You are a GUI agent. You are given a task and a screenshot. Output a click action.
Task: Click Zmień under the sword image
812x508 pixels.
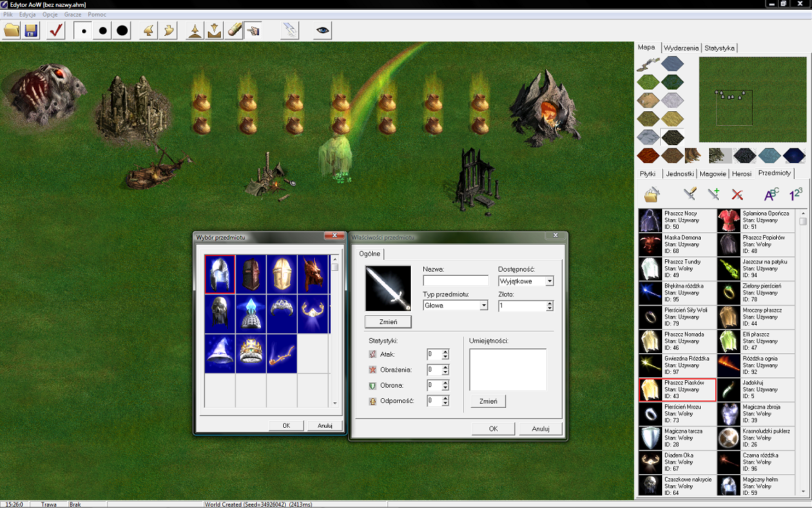pos(388,322)
